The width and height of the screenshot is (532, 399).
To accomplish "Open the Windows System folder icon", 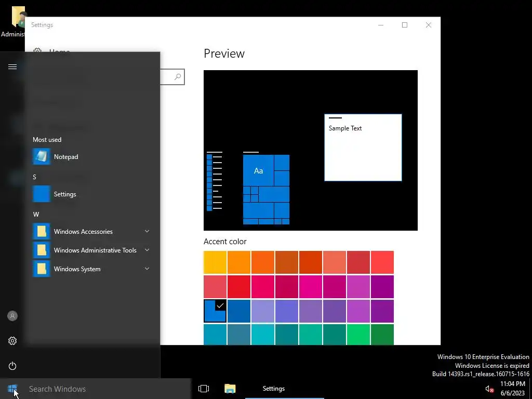I will pos(42,269).
